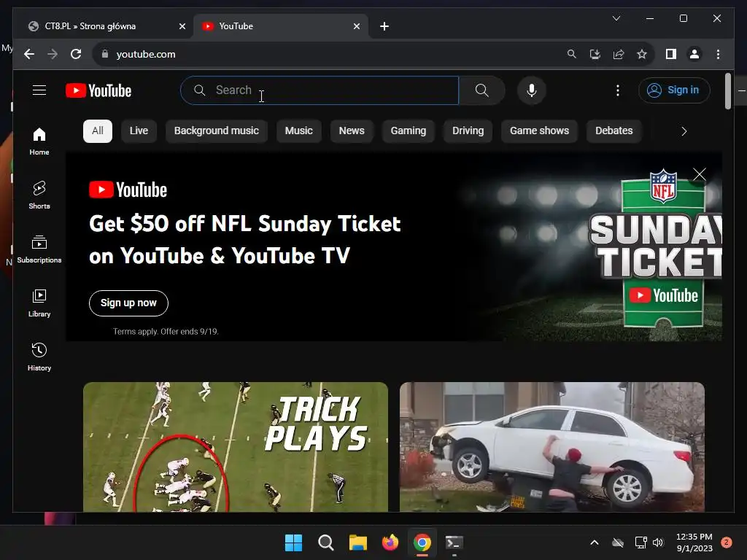Viewport: 747px width, 560px height.
Task: Click Sign up now in the banner
Action: [x=128, y=303]
